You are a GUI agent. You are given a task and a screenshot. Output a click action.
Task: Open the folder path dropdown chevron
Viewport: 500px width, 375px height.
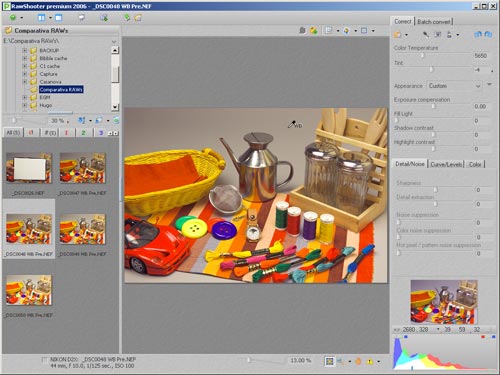[114, 41]
